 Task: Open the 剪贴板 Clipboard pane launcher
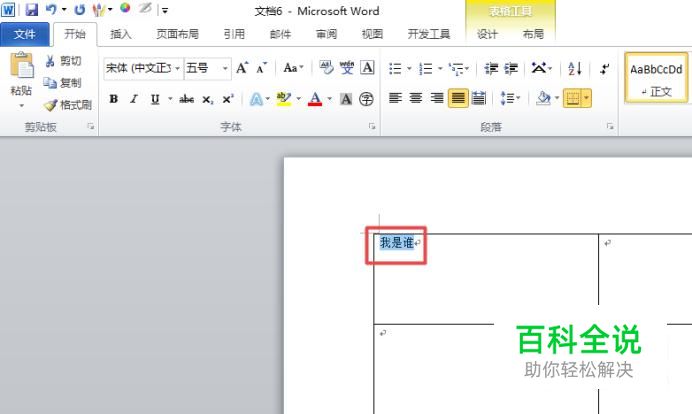point(90,127)
